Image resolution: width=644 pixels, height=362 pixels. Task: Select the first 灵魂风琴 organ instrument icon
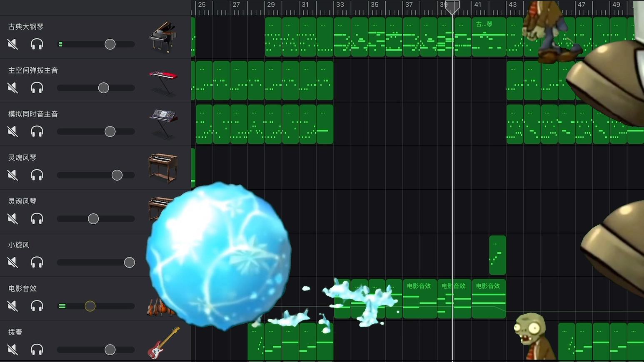(x=163, y=168)
